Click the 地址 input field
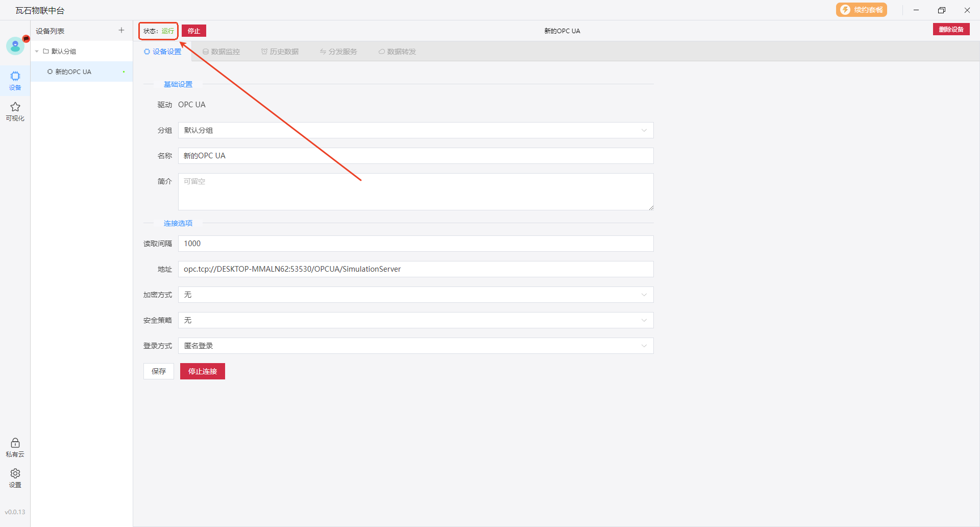 click(415, 269)
